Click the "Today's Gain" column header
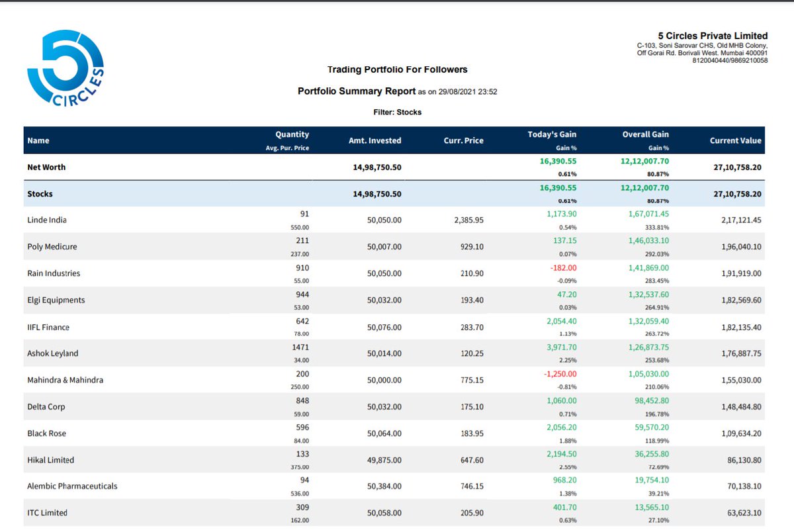Image resolution: width=794 pixels, height=532 pixels. coord(551,134)
